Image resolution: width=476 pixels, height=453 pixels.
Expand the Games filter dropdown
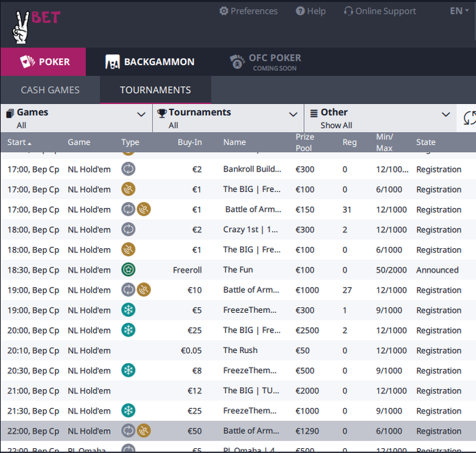76,118
